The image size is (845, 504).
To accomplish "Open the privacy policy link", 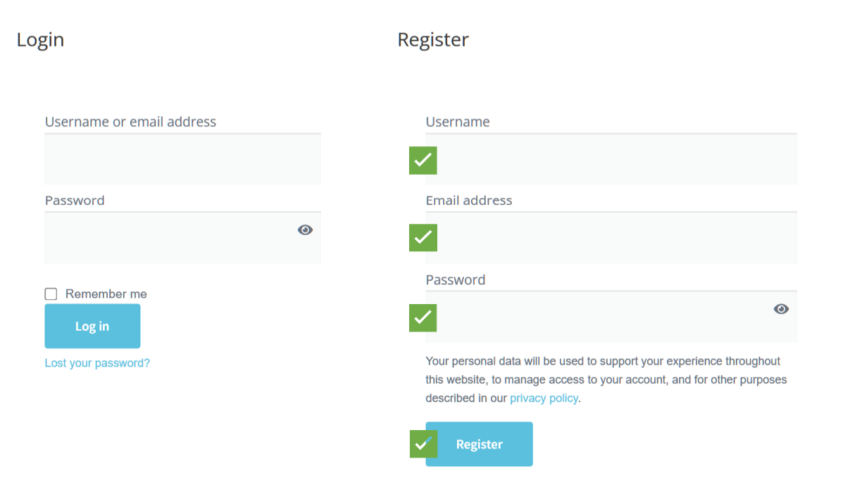I will tap(544, 398).
